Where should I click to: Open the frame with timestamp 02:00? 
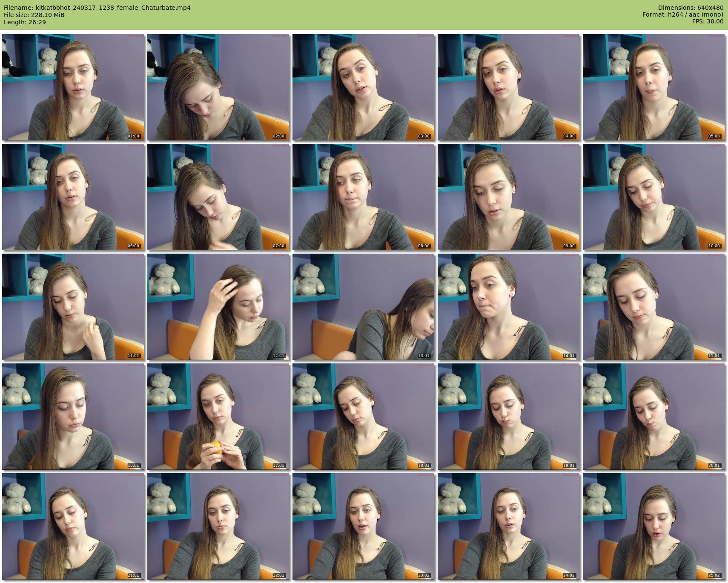[218, 87]
